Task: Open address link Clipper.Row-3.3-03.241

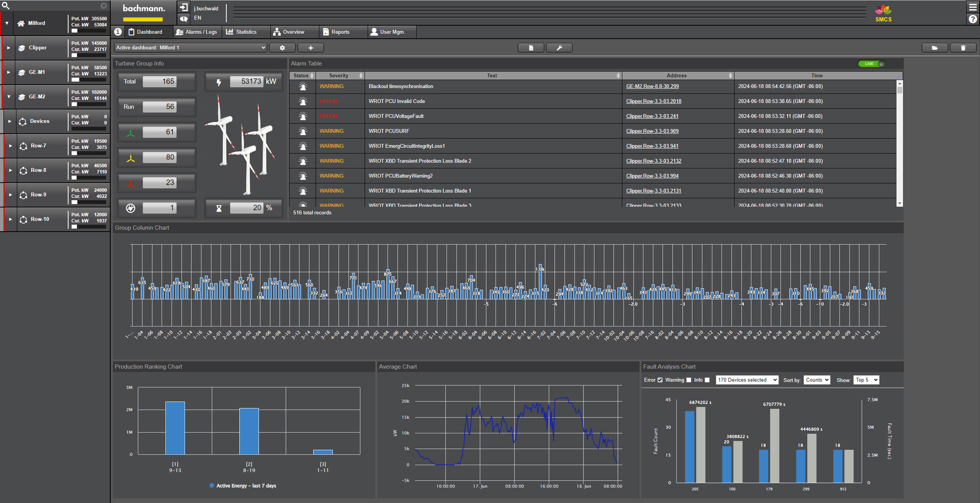Action: tap(652, 116)
